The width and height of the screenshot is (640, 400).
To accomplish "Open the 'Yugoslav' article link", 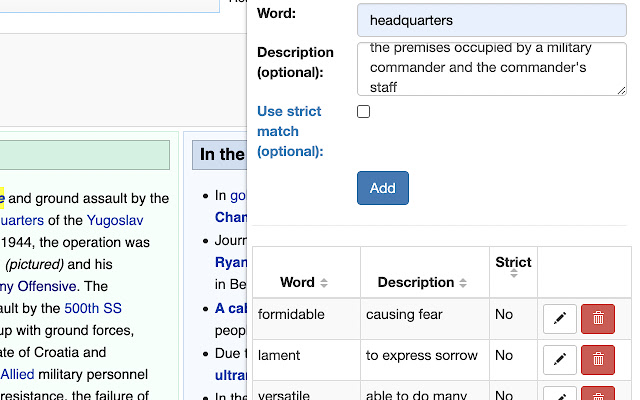I will tap(115, 220).
